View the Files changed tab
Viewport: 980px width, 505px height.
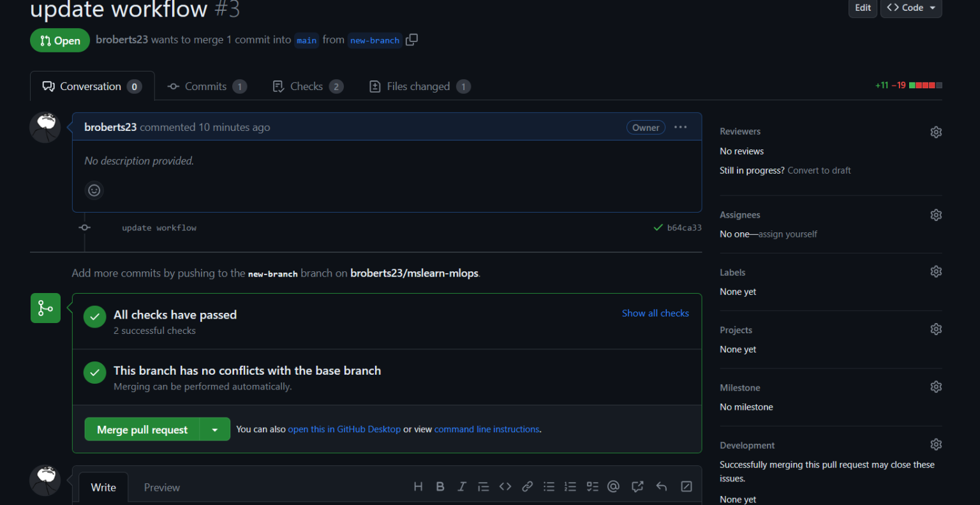pyautogui.click(x=420, y=86)
